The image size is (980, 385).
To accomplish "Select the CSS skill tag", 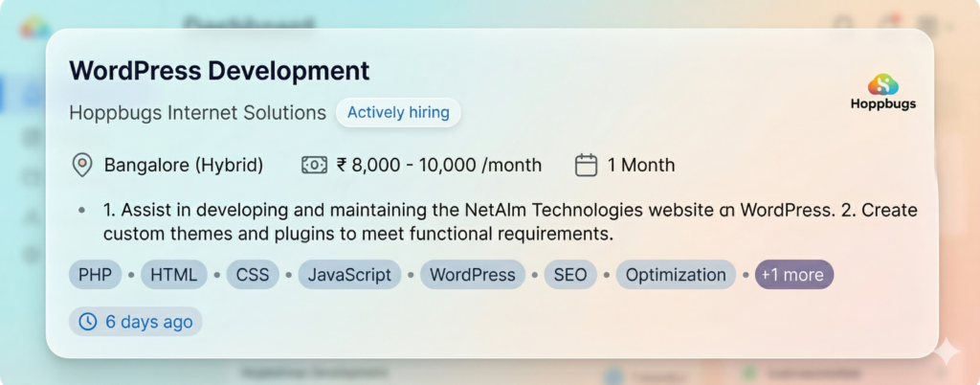I will click(253, 275).
